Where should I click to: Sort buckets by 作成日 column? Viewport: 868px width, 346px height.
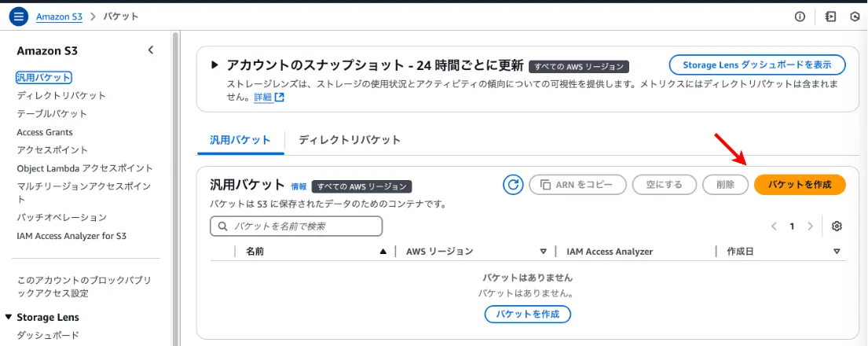click(837, 252)
